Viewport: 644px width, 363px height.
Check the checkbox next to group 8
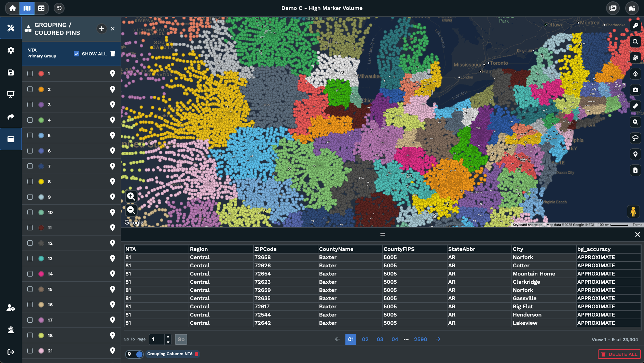[x=30, y=181]
